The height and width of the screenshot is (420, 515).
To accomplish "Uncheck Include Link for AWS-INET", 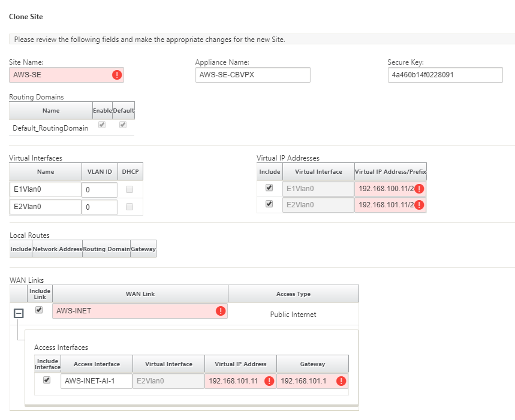I will pyautogui.click(x=39, y=310).
